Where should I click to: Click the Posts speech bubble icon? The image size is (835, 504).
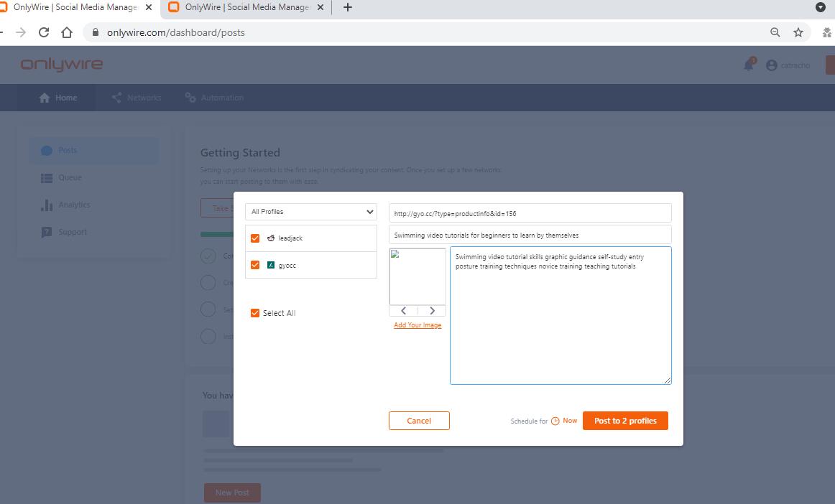point(47,151)
